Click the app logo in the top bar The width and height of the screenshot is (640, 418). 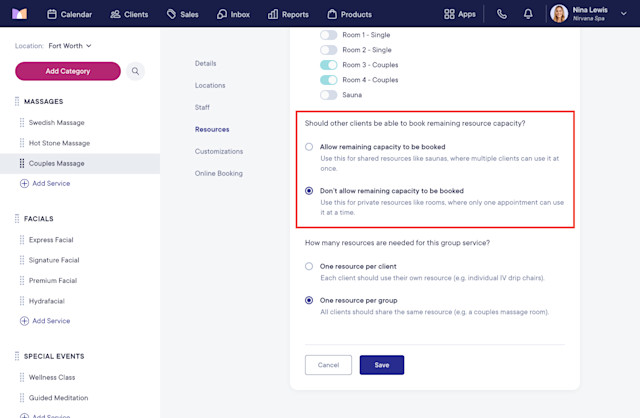pos(19,14)
